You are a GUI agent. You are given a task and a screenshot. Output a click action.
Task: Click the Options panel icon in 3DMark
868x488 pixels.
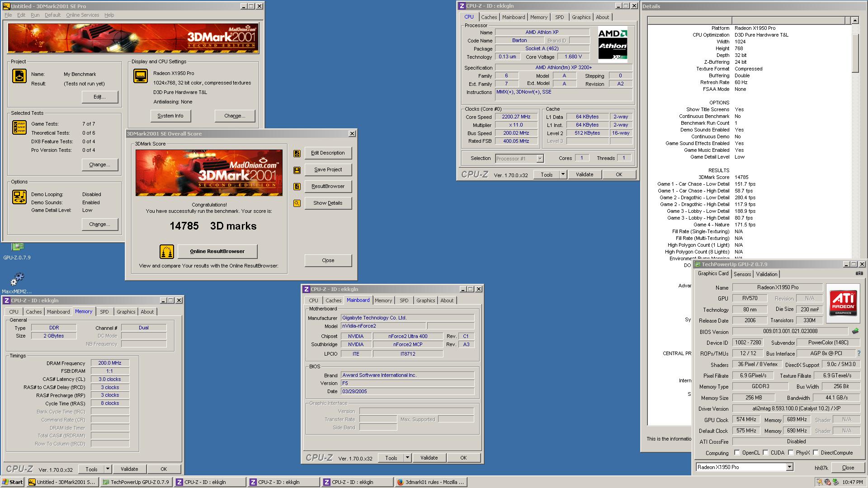19,197
